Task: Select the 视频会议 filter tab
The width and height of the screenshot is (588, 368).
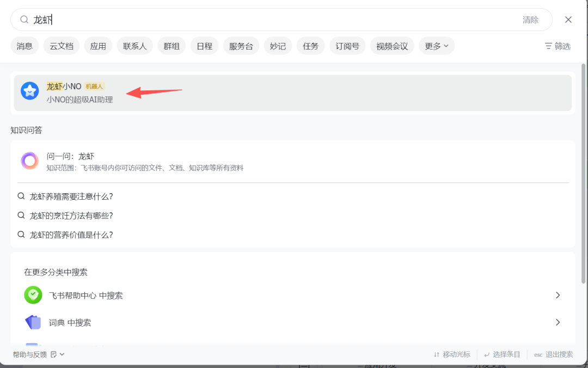Action: pyautogui.click(x=392, y=46)
